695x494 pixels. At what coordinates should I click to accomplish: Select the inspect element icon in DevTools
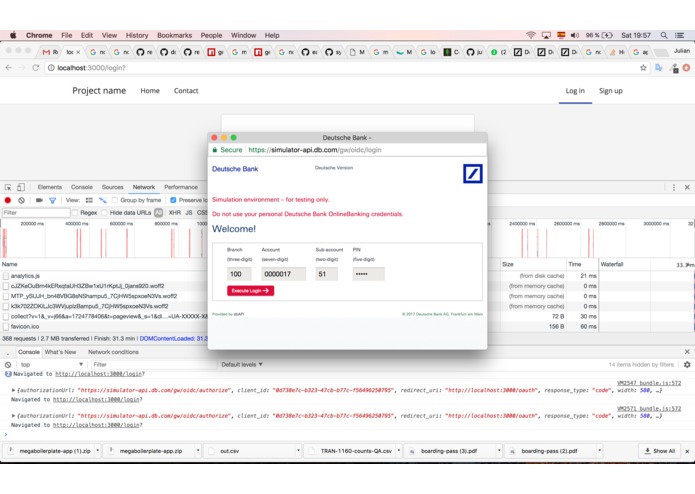pyautogui.click(x=8, y=187)
